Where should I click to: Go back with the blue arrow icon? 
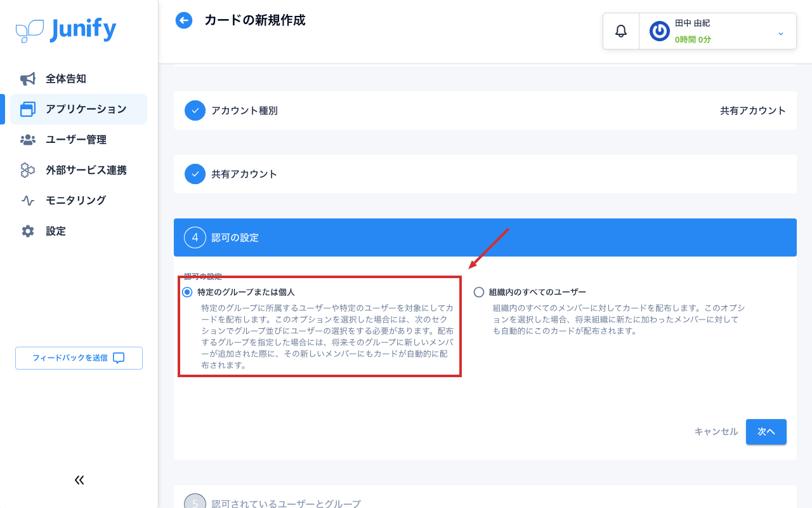point(184,21)
